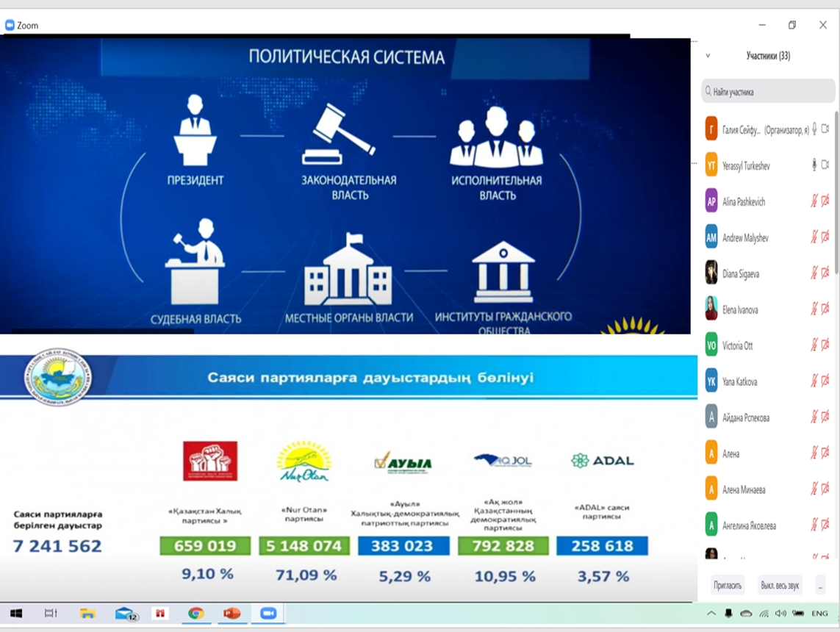Click the Zoom icon in the taskbar
This screenshot has height=632, width=840.
click(268, 613)
